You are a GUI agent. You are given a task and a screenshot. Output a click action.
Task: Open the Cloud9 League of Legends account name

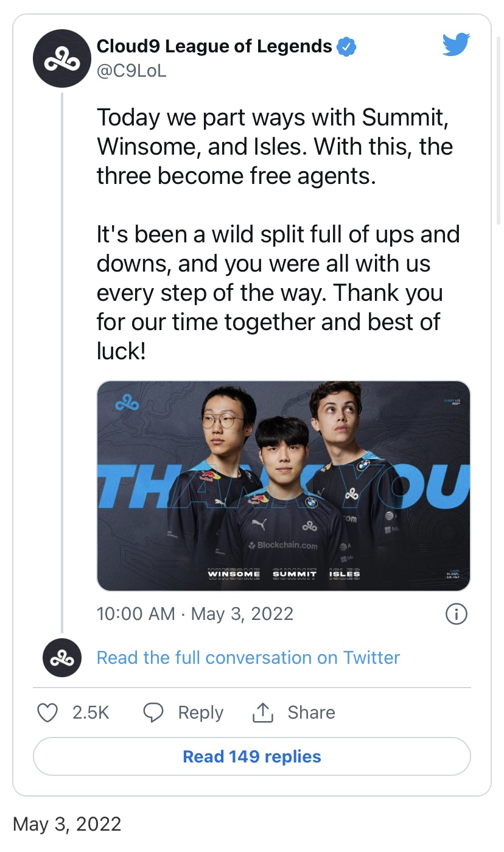214,46
